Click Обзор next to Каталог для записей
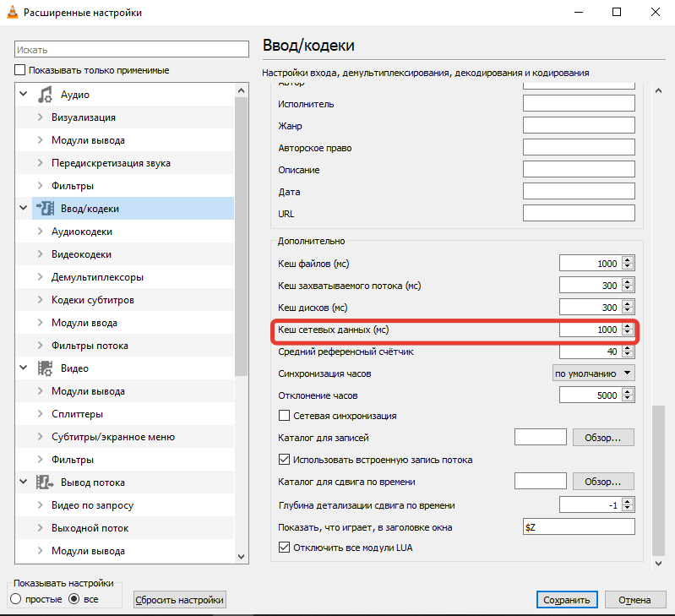Image resolution: width=675 pixels, height=616 pixels. (x=603, y=438)
